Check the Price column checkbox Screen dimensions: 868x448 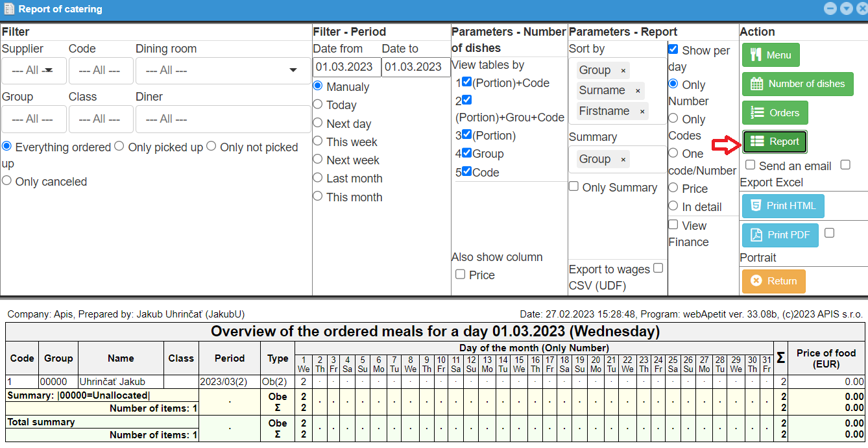pyautogui.click(x=460, y=275)
